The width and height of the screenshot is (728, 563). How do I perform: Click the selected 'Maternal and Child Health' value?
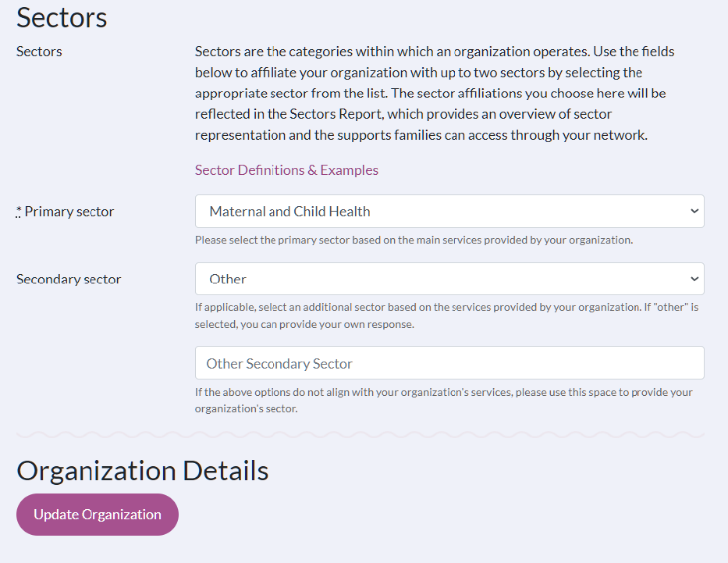click(289, 212)
